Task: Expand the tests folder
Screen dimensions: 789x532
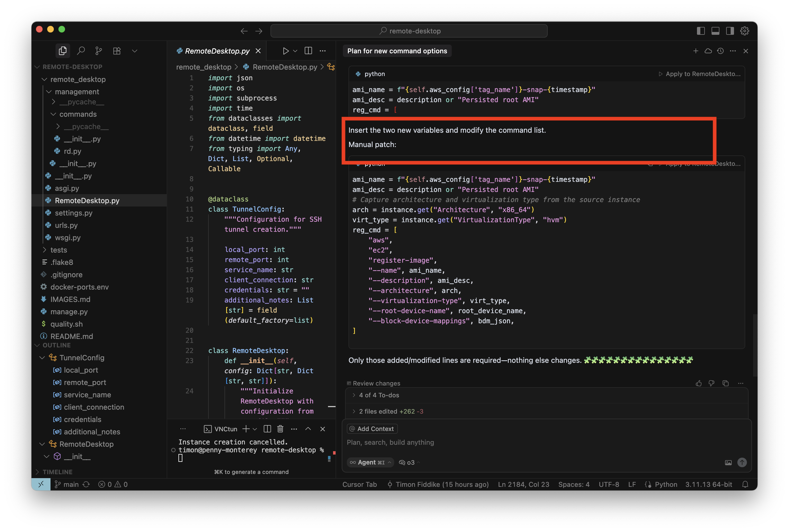Action: coord(59,250)
